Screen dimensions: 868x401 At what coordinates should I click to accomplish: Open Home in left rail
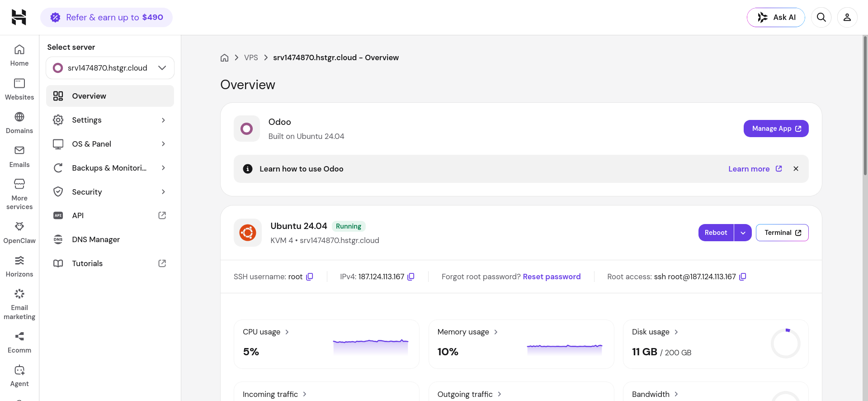tap(19, 56)
